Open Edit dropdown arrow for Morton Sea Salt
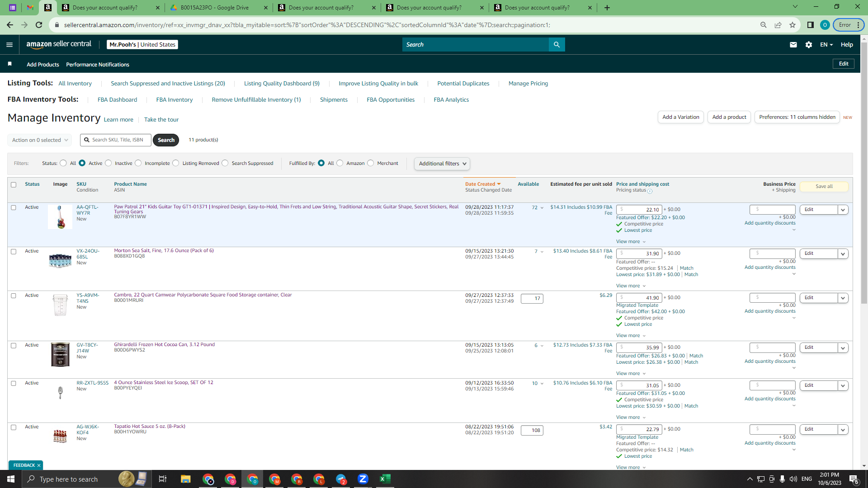Image resolution: width=868 pixels, height=488 pixels. (x=843, y=253)
